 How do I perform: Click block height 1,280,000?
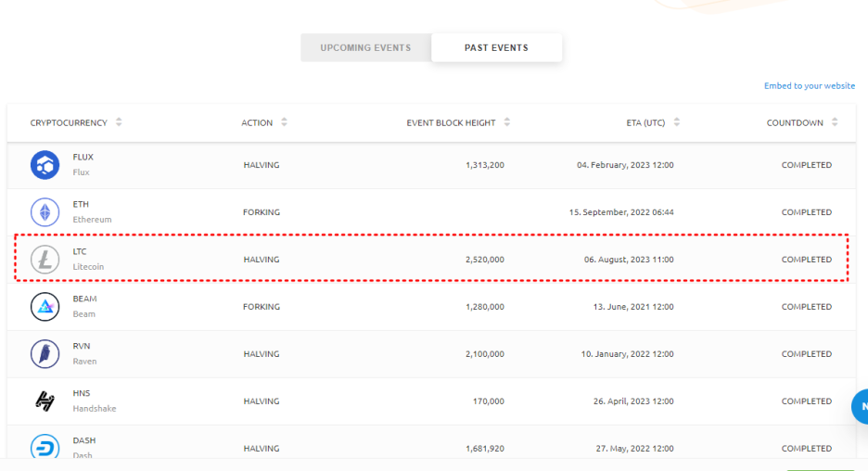pos(485,307)
